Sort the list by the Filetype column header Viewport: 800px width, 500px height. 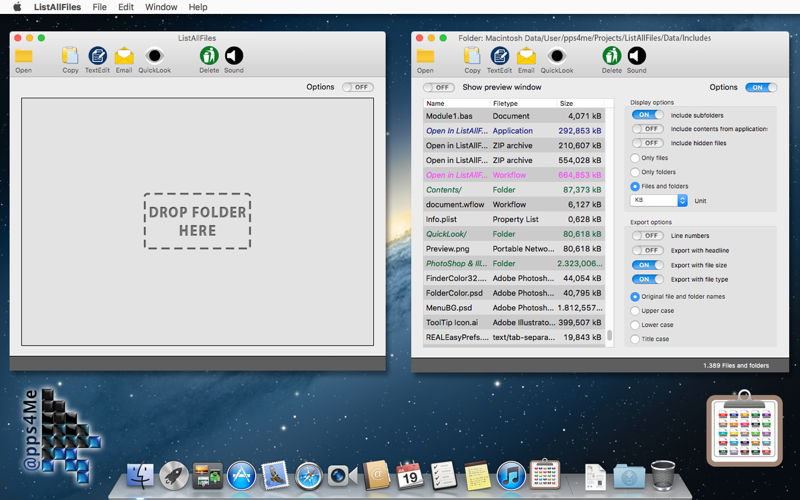[506, 104]
